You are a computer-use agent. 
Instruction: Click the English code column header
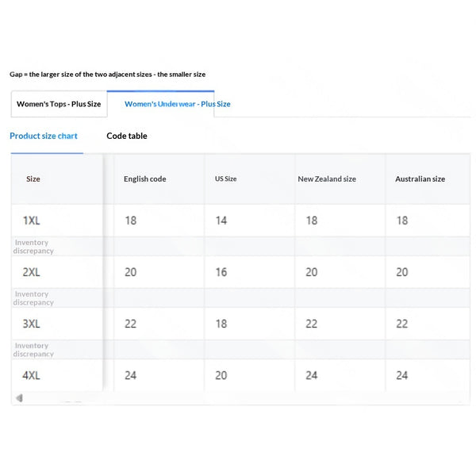coord(145,179)
